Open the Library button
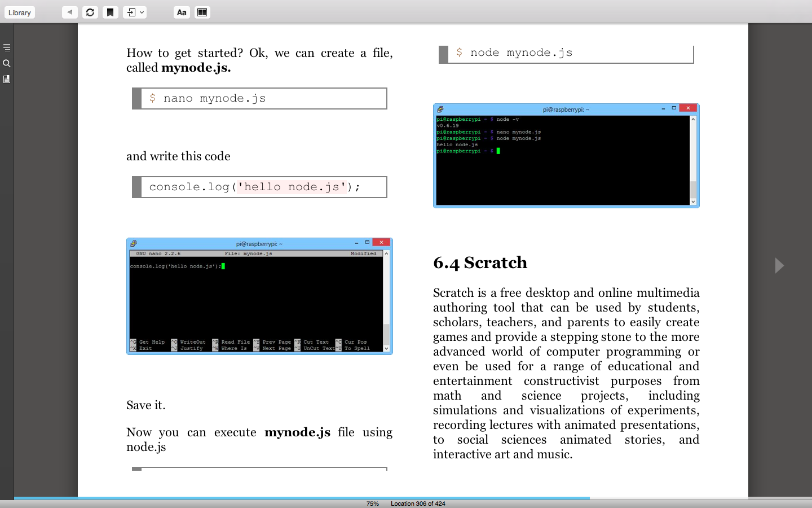 coord(20,12)
